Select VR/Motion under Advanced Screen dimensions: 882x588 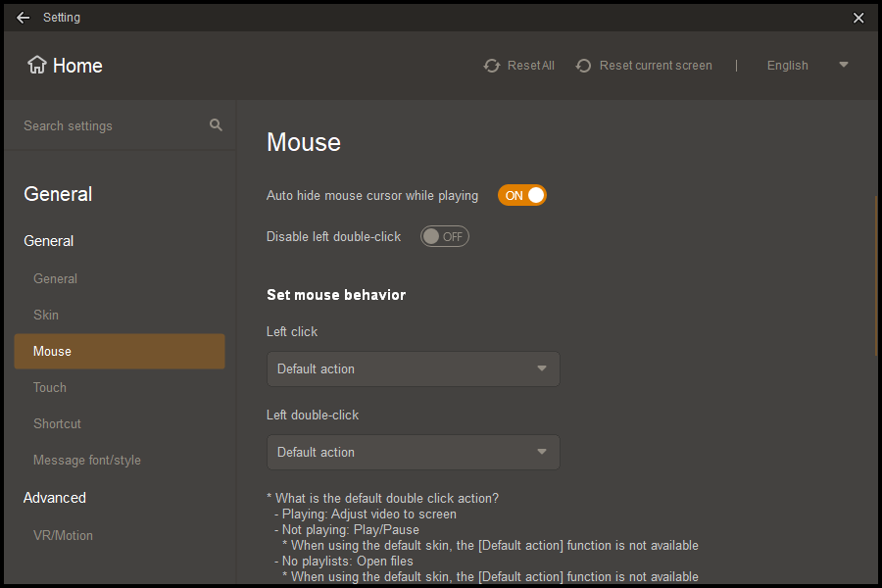click(x=63, y=534)
